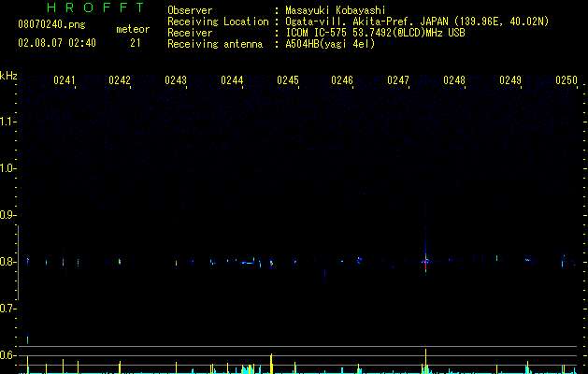Click the 0250 time marker

[x=566, y=80]
